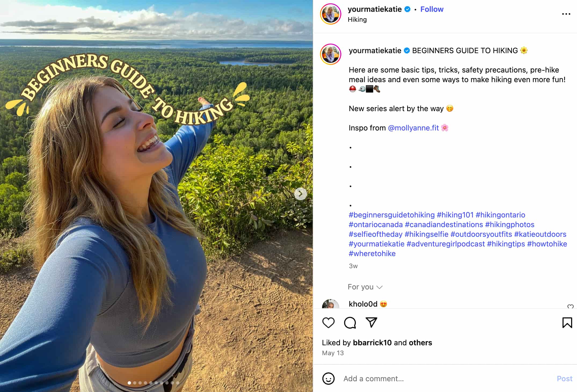
Task: Click the verified badge beside yourmatiekatie
Action: tap(407, 9)
